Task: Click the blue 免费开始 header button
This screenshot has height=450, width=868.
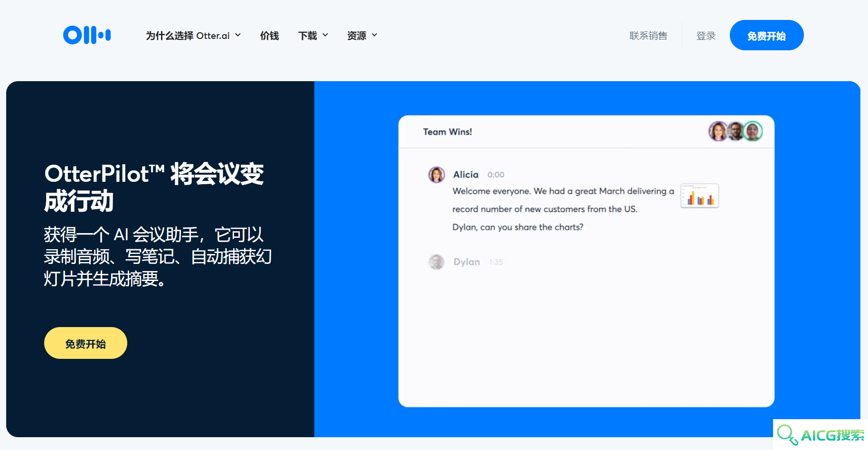Action: tap(766, 35)
